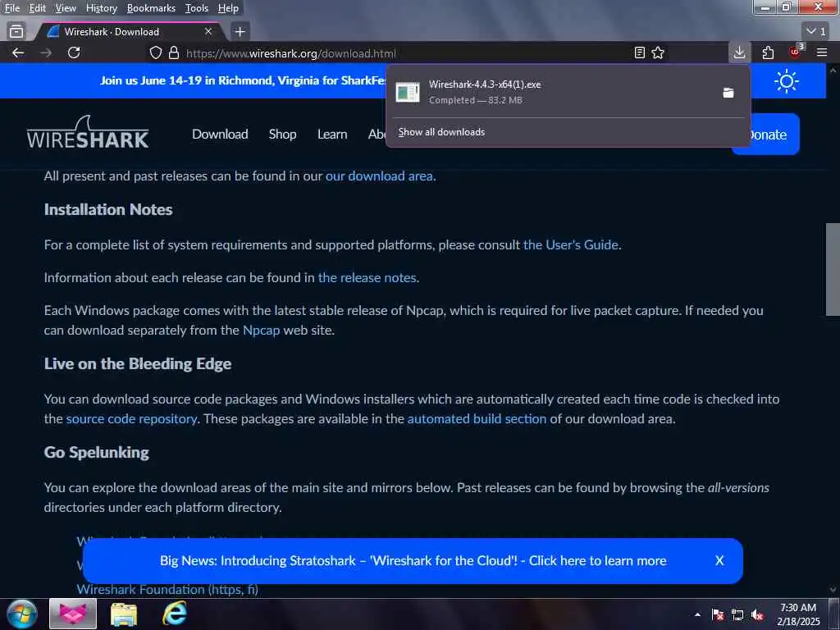Open the uBlock Origin extension icon
The image size is (840, 630).
tap(796, 52)
